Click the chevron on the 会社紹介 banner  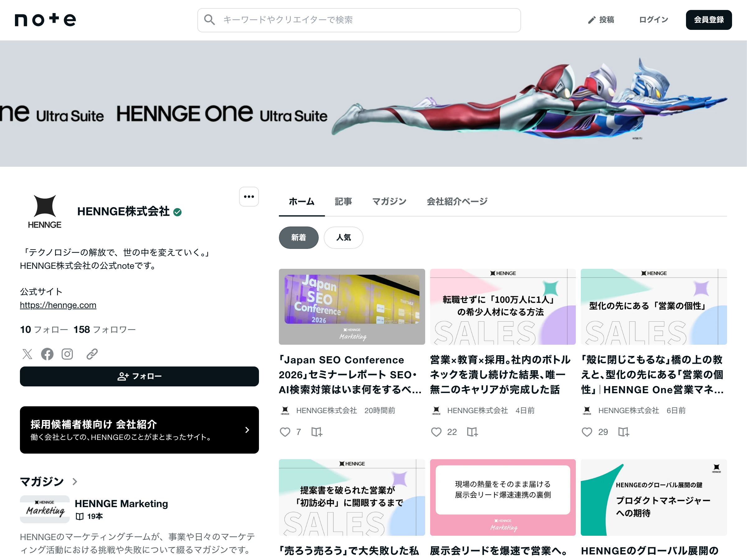pyautogui.click(x=247, y=430)
